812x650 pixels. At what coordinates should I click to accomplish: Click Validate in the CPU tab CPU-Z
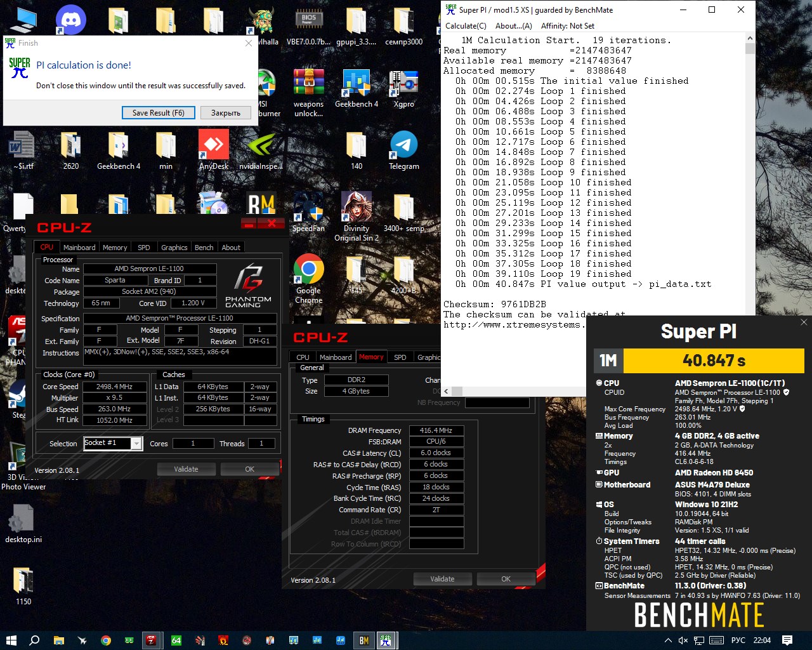tap(186, 469)
